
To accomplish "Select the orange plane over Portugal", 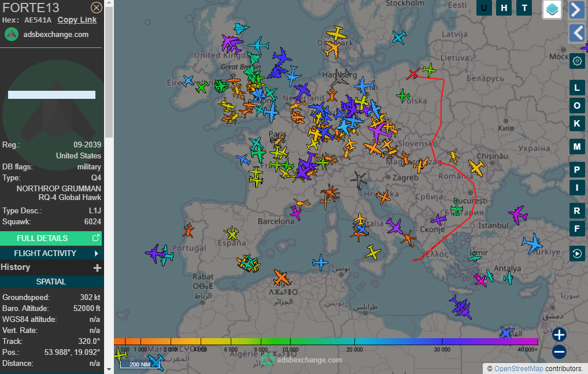I will pos(188,230).
